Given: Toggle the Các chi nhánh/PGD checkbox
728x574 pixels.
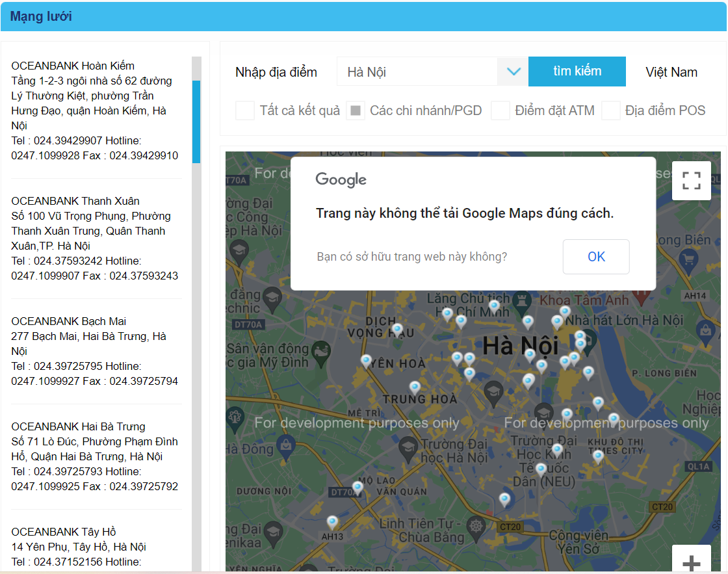Looking at the screenshot, I should point(355,111).
